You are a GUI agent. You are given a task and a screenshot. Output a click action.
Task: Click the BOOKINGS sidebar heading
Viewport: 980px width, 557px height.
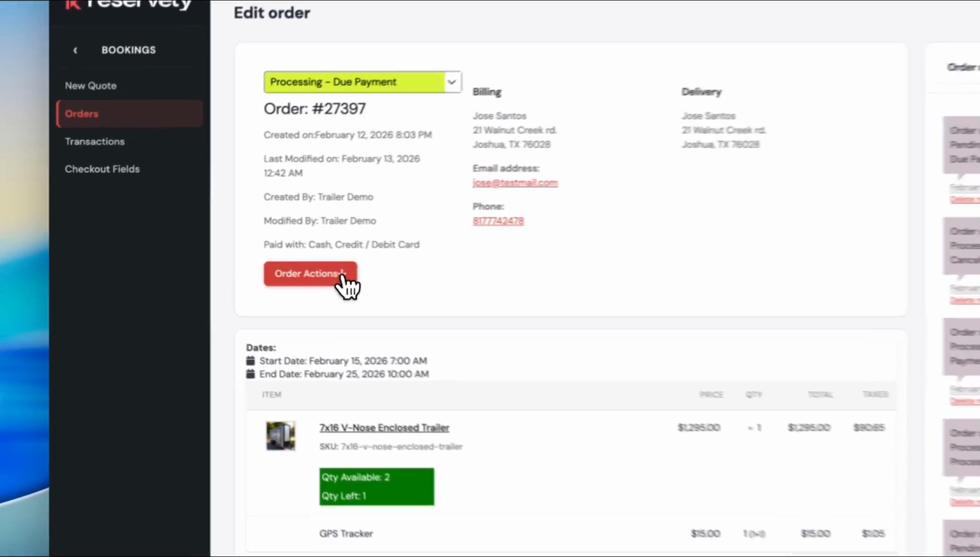coord(128,50)
